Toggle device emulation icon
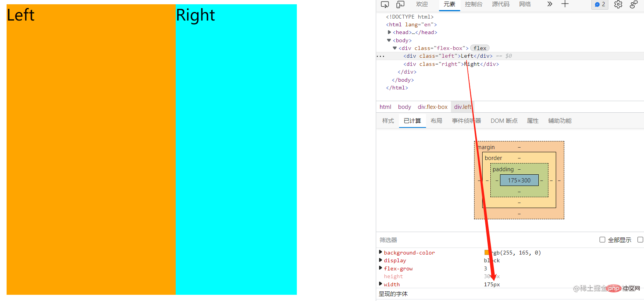 click(x=400, y=4)
